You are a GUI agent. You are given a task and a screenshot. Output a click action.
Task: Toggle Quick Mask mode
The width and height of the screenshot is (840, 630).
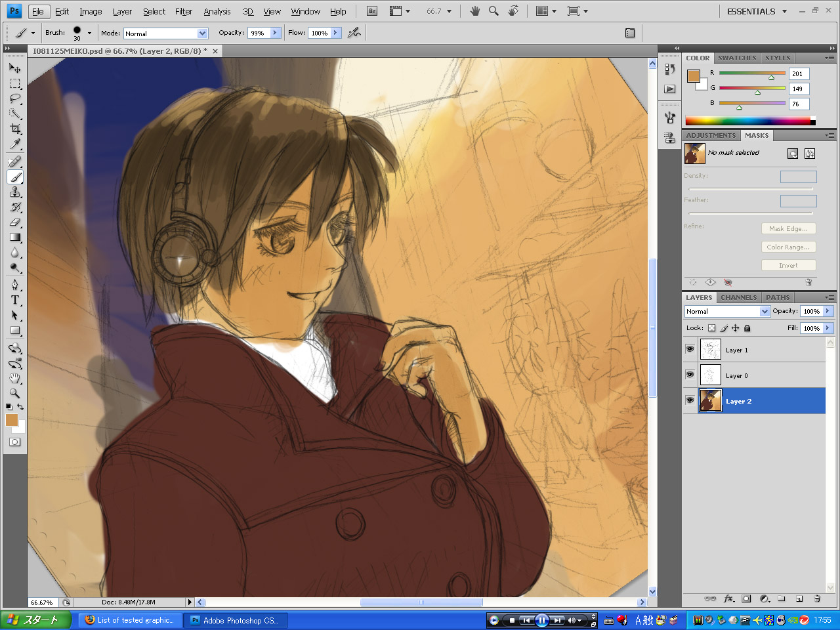coord(14,442)
